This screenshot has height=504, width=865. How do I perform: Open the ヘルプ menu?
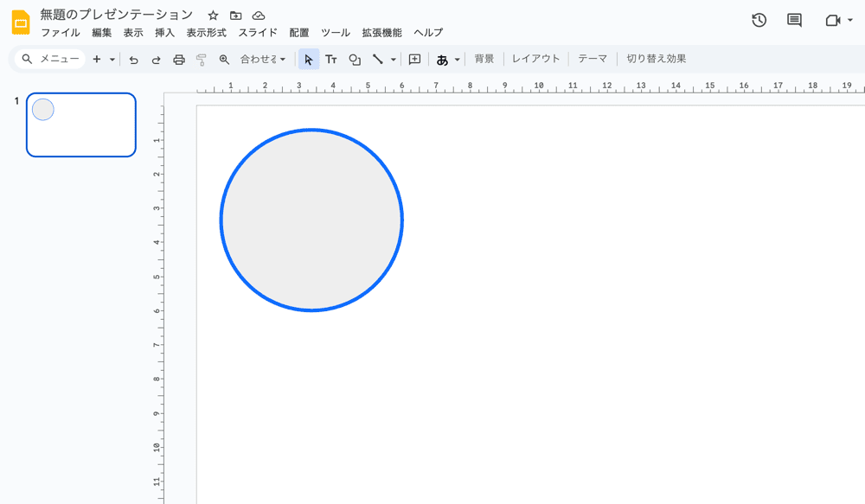point(429,33)
